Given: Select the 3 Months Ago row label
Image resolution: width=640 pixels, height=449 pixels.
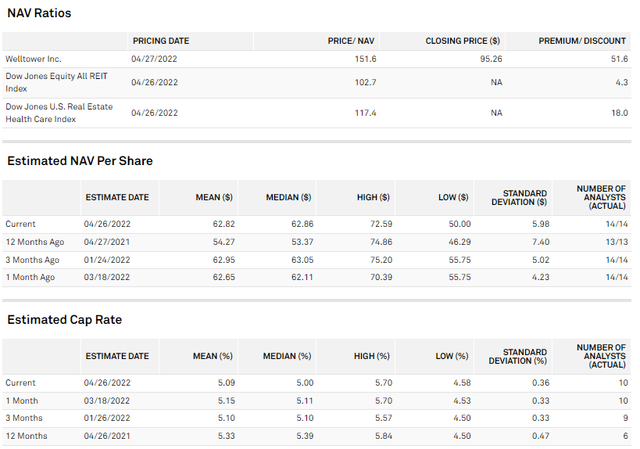Looking at the screenshot, I should click(x=32, y=260).
